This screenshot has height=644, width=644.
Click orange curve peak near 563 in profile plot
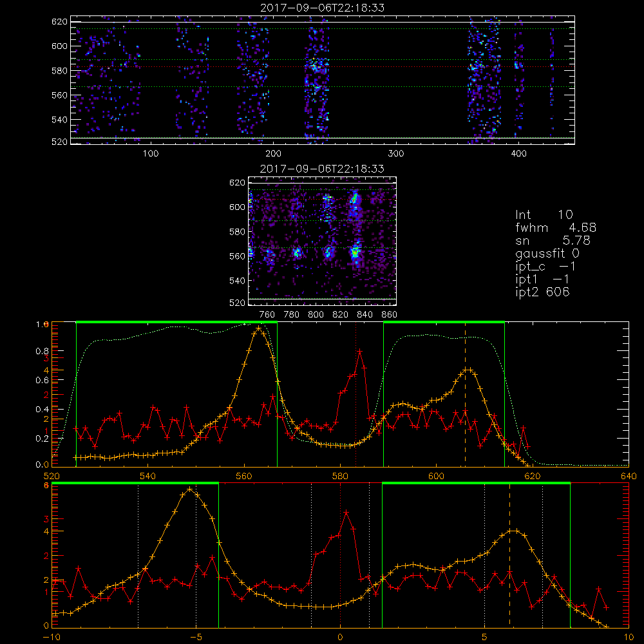point(258,328)
